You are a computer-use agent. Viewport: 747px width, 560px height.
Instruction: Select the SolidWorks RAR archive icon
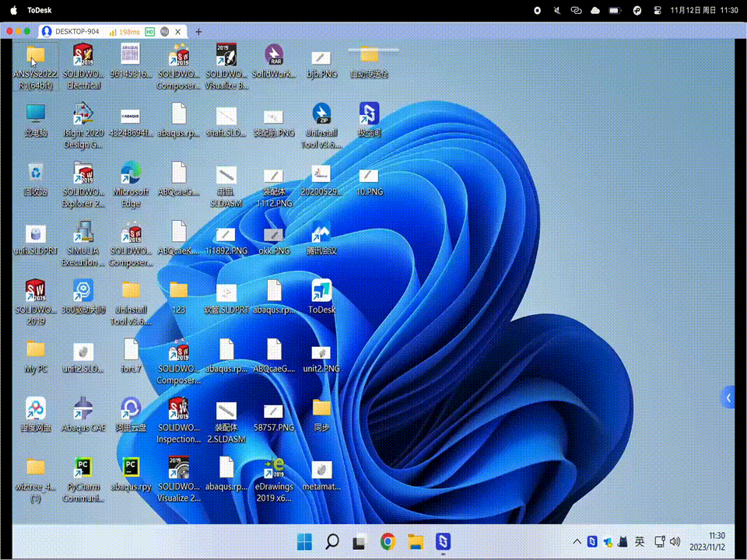point(274,61)
